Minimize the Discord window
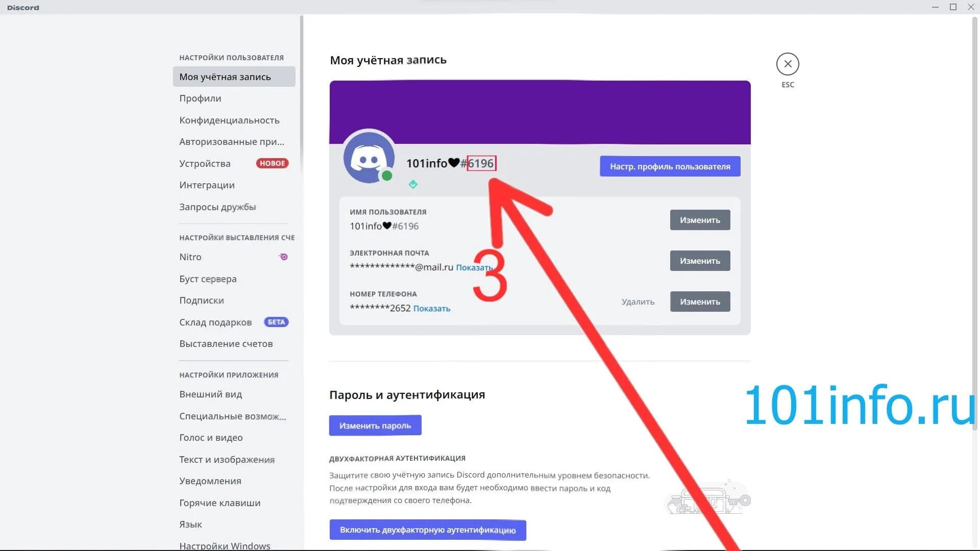Image resolution: width=980 pixels, height=551 pixels. coord(935,7)
